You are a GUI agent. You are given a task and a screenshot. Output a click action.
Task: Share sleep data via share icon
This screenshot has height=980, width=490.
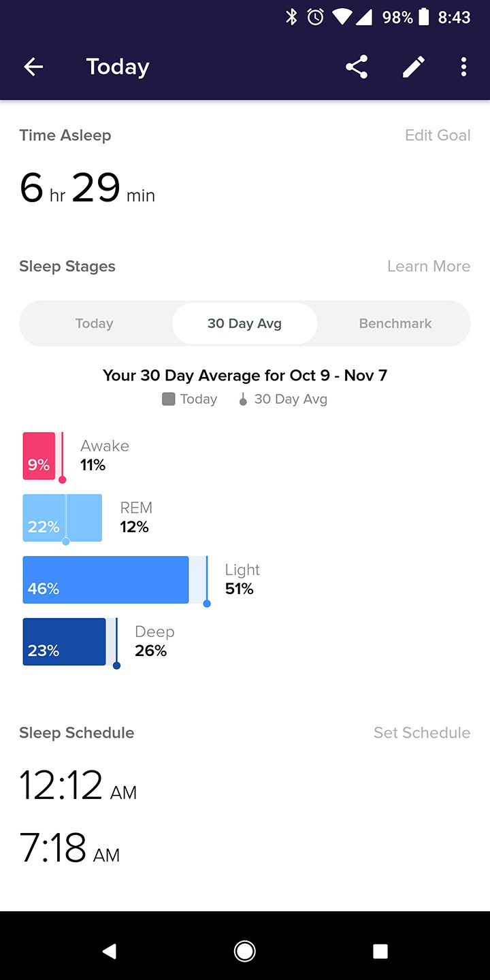click(x=357, y=67)
